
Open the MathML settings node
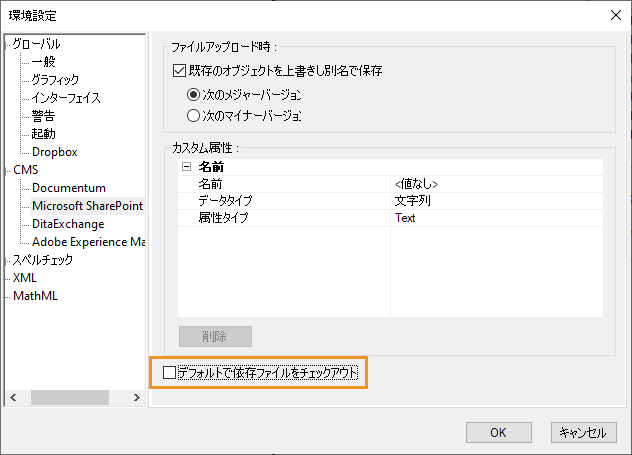35,296
